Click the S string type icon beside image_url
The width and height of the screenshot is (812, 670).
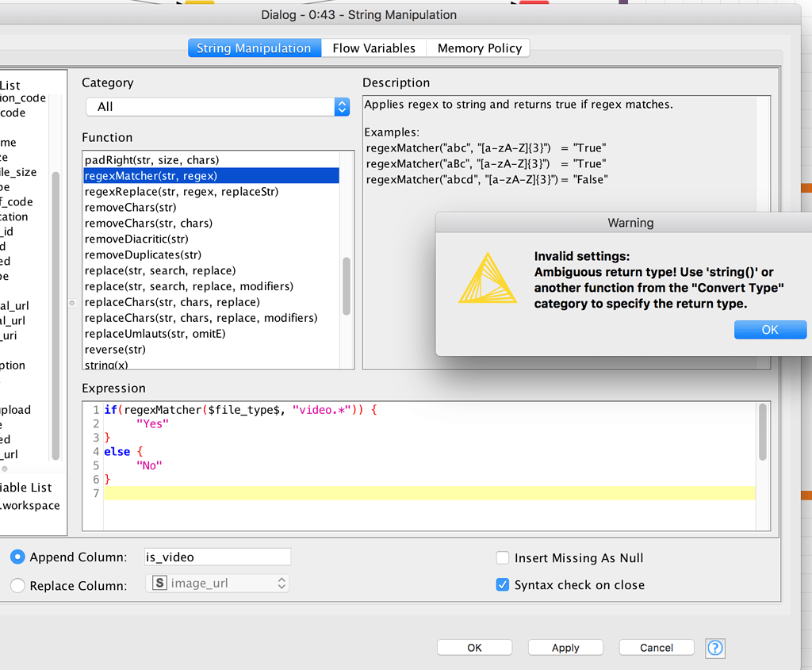(159, 583)
